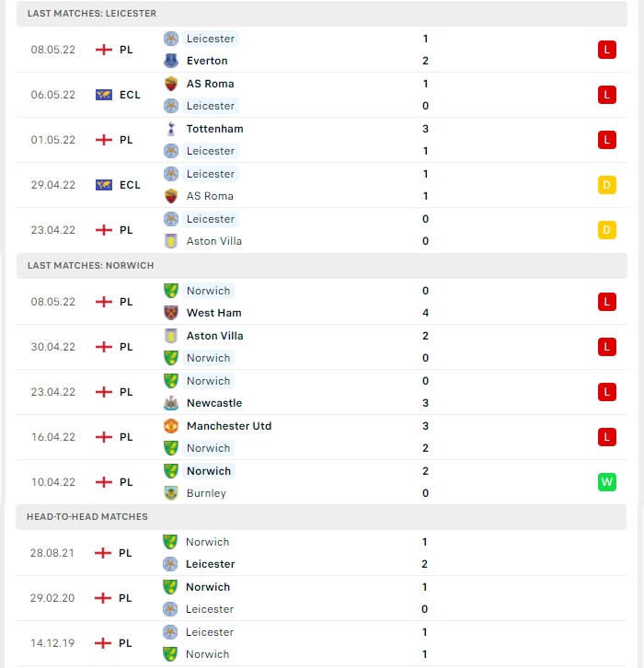
Task: Click the England flag icon for 08.05.22 Leicester match
Action: pyautogui.click(x=104, y=50)
